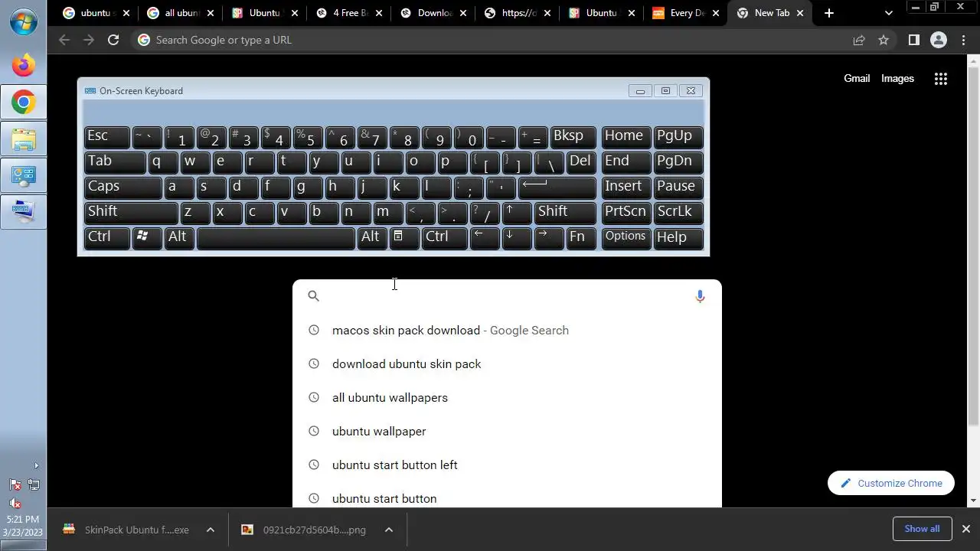
Task: Click the Help key on keyboard
Action: 678,238
